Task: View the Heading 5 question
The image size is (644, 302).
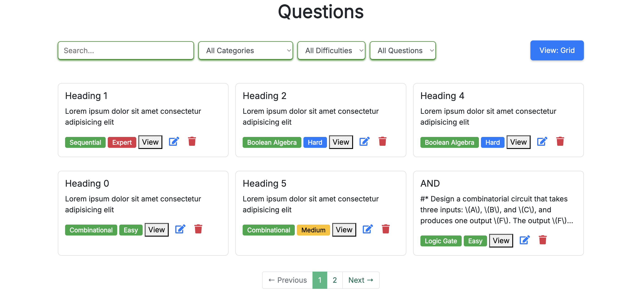Action: (344, 230)
